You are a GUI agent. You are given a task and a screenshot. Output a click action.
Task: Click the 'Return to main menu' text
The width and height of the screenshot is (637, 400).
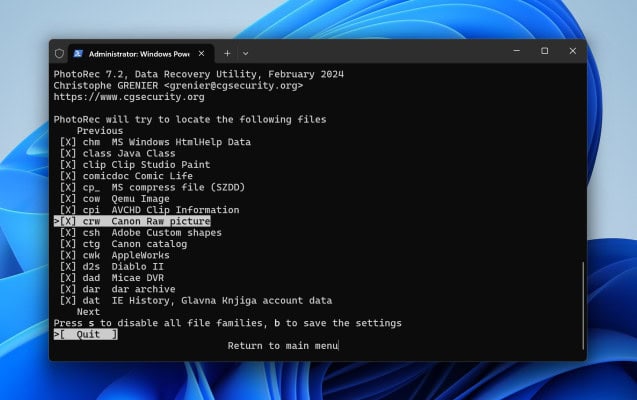click(283, 346)
